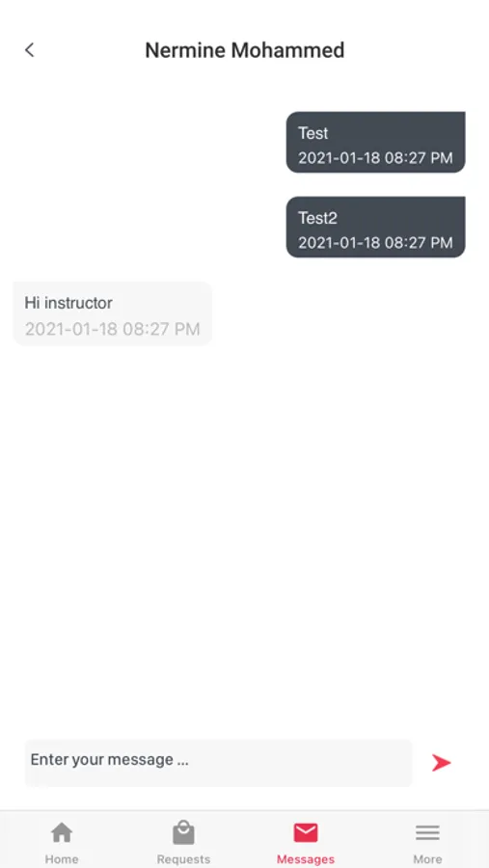Tap the Hi instructor message bubble
Image resolution: width=489 pixels, height=868 pixels.
click(113, 313)
